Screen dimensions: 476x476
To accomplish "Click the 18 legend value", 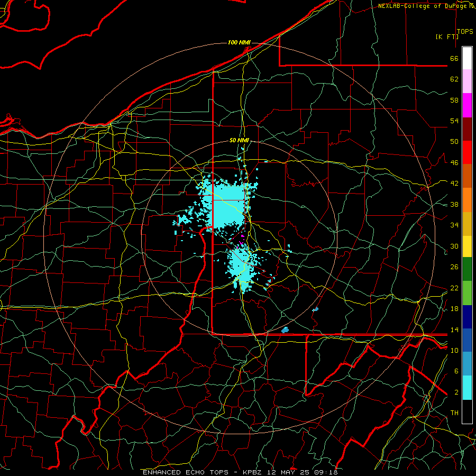I will click(454, 309).
